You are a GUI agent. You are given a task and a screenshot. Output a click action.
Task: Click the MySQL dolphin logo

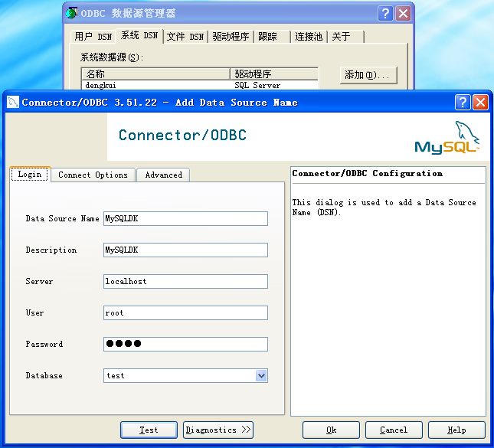[x=447, y=138]
